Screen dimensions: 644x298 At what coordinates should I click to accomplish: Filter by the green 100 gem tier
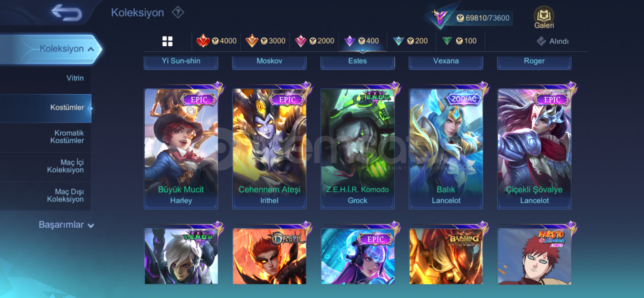[459, 41]
